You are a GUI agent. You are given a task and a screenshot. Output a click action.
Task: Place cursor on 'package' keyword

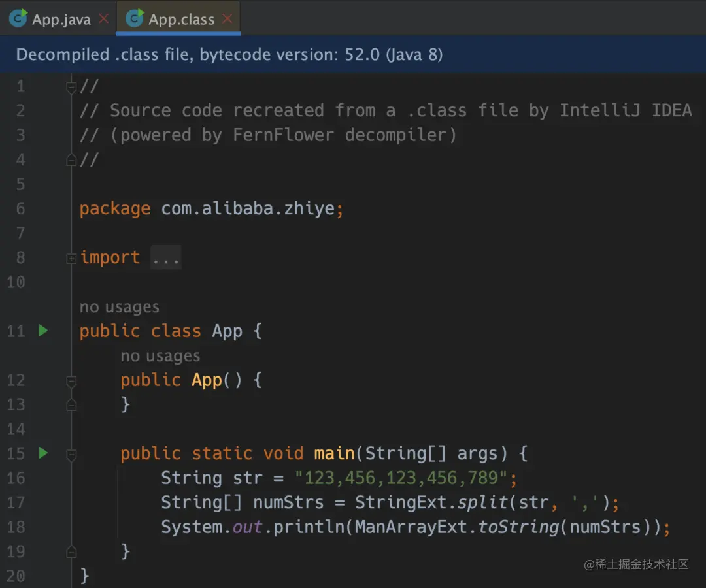[115, 209]
